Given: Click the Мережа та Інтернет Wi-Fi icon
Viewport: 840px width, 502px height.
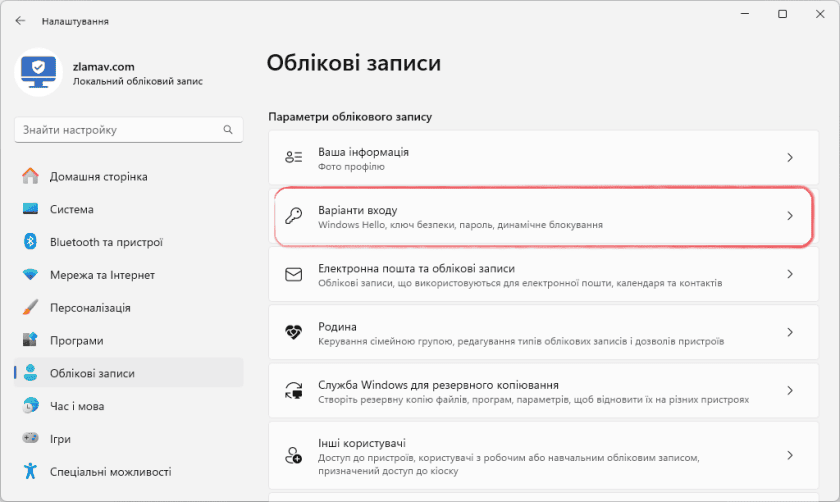Looking at the screenshot, I should pos(31,275).
